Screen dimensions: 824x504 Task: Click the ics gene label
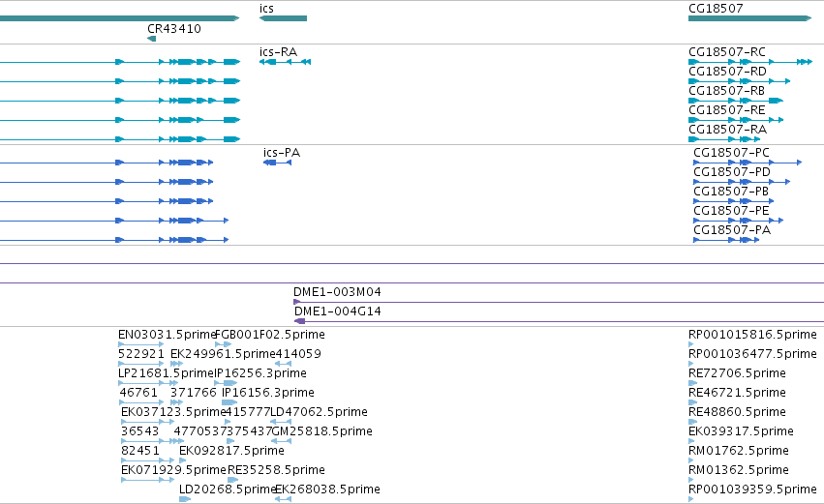(x=266, y=9)
